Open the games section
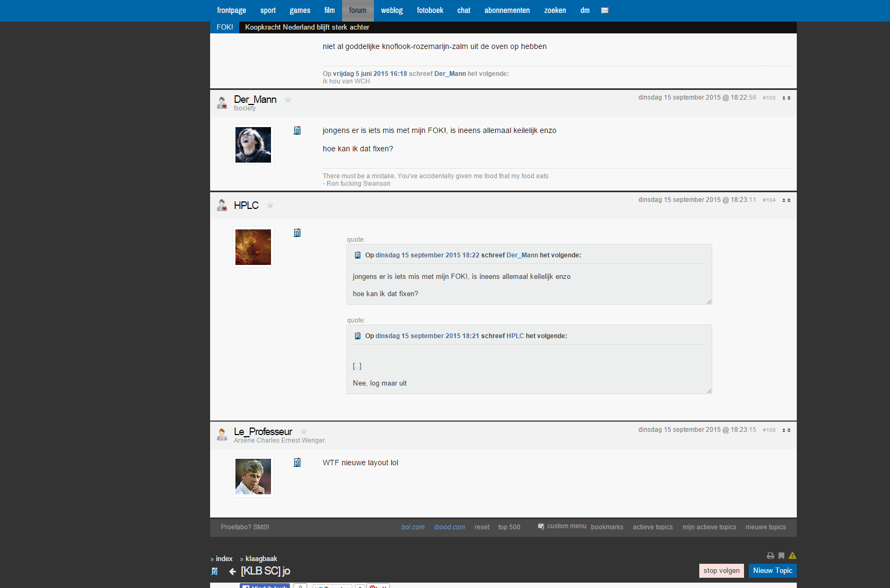The image size is (890, 588). click(x=300, y=10)
